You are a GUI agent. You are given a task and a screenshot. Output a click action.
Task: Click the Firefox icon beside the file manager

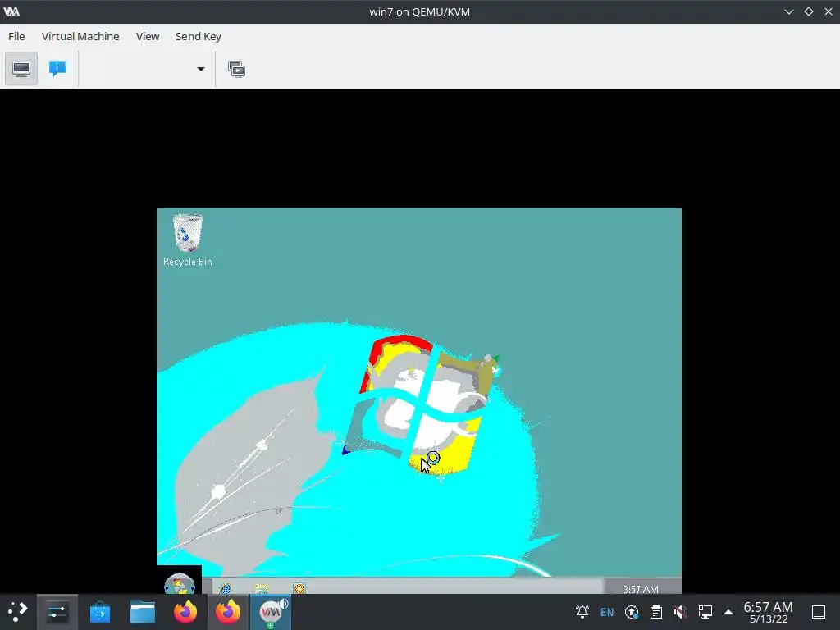(185, 612)
